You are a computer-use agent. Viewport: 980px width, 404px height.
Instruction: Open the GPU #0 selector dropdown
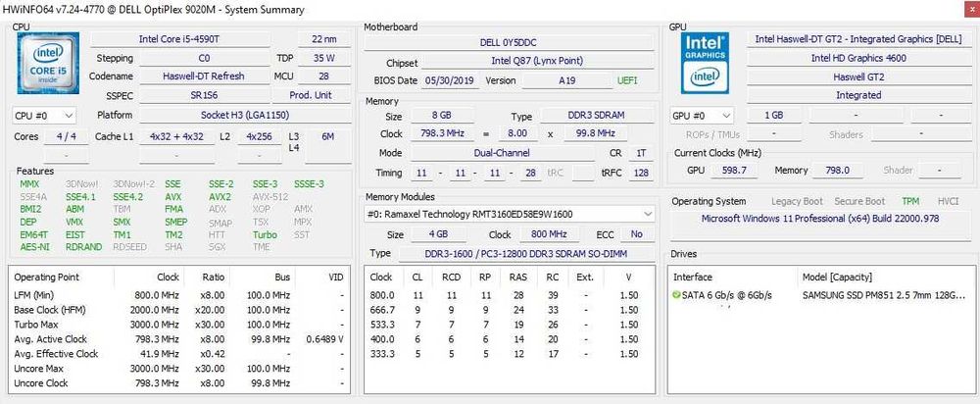(x=703, y=116)
